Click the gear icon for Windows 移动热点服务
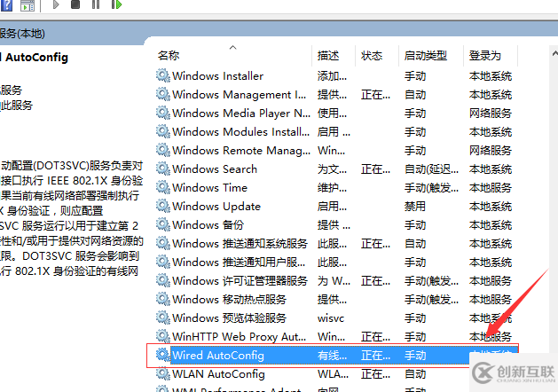 tap(163, 299)
